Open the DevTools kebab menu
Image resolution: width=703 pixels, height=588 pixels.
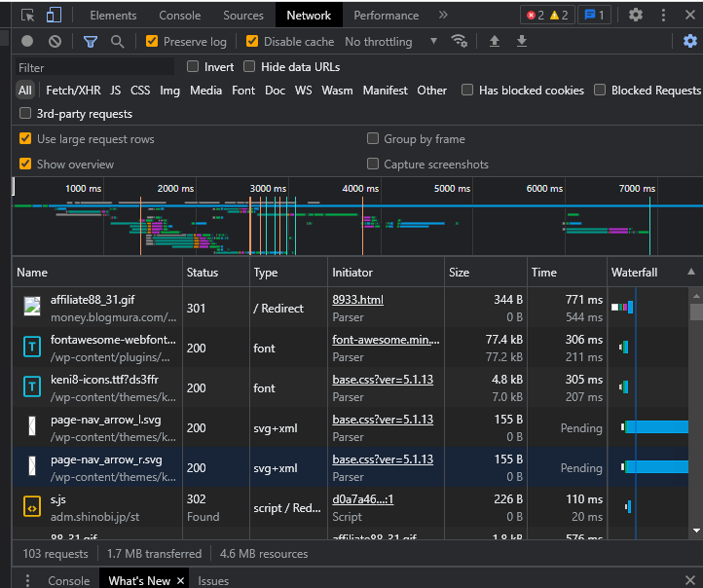tap(663, 15)
